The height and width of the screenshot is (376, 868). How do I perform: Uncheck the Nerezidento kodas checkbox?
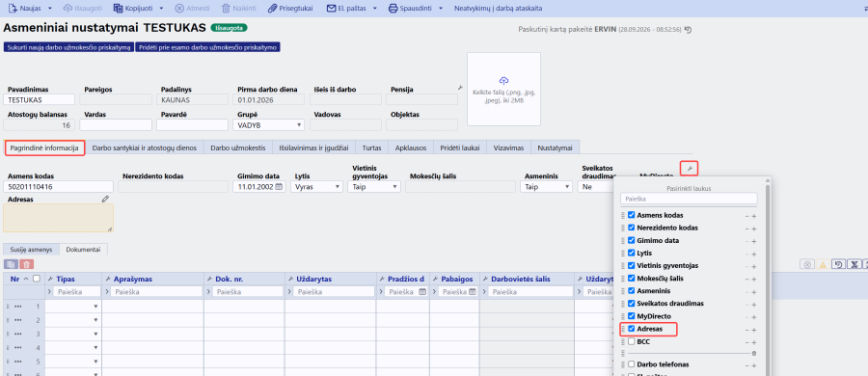[x=631, y=228]
